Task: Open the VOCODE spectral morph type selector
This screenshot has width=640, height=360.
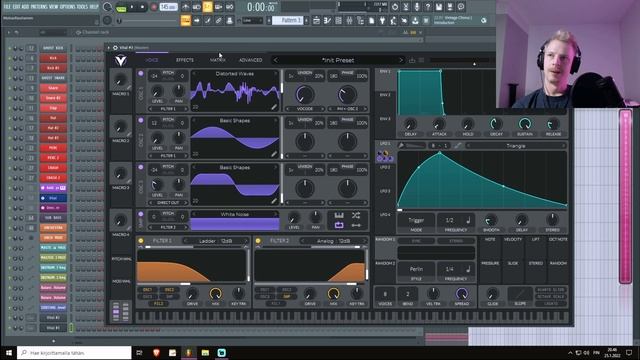Action: [x=305, y=109]
